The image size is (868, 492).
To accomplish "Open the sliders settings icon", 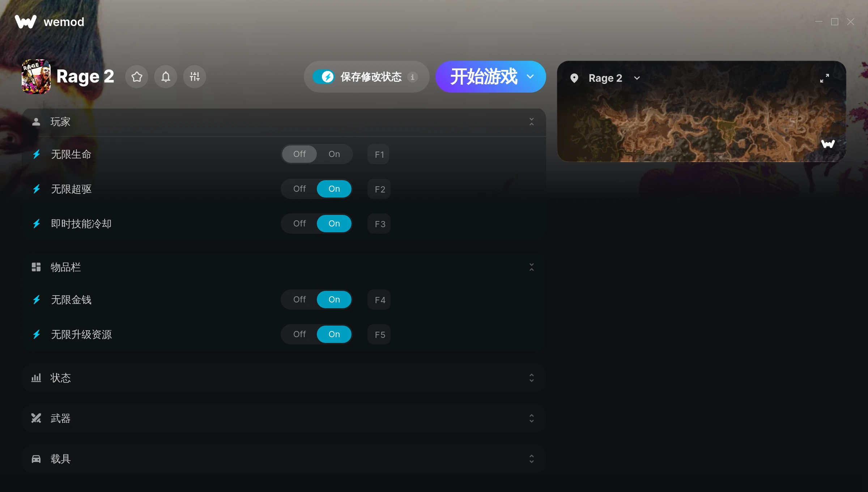I will pyautogui.click(x=195, y=77).
